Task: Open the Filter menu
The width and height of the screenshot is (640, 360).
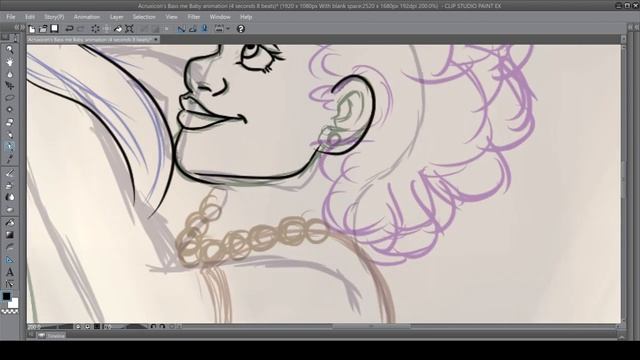Action: [x=193, y=17]
